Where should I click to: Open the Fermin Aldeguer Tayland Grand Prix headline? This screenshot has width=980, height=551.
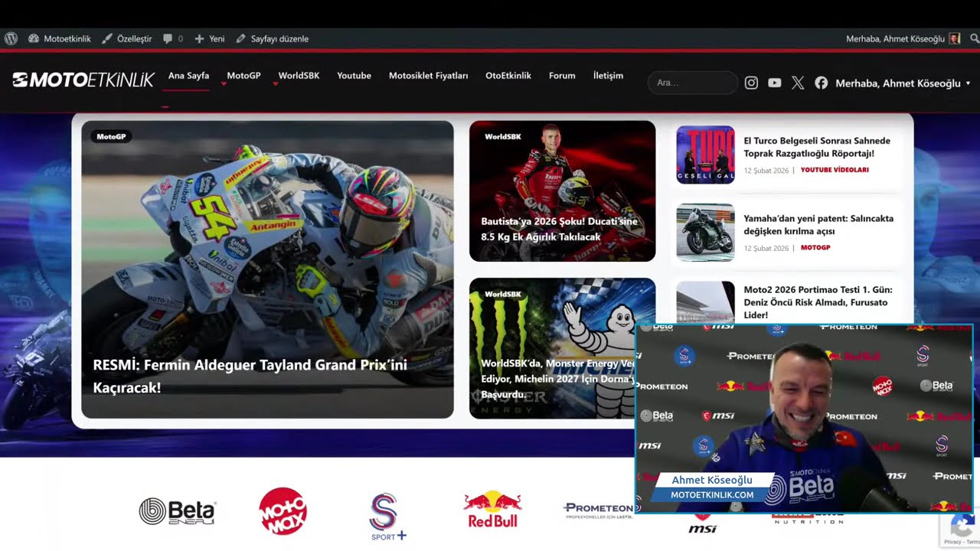pos(250,376)
